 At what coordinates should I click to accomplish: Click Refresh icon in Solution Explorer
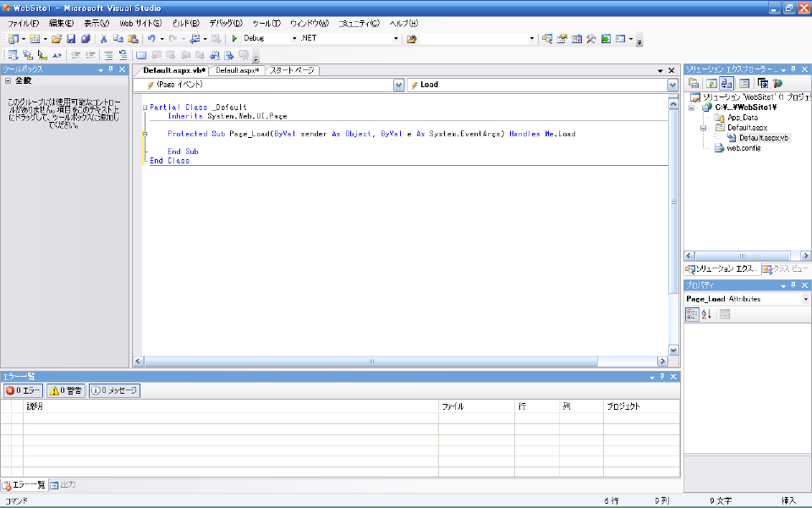click(x=712, y=84)
